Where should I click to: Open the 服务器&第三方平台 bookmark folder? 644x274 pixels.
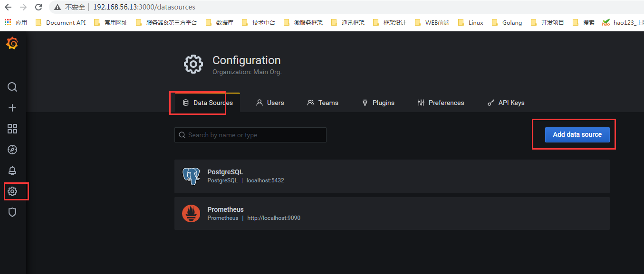point(166,22)
